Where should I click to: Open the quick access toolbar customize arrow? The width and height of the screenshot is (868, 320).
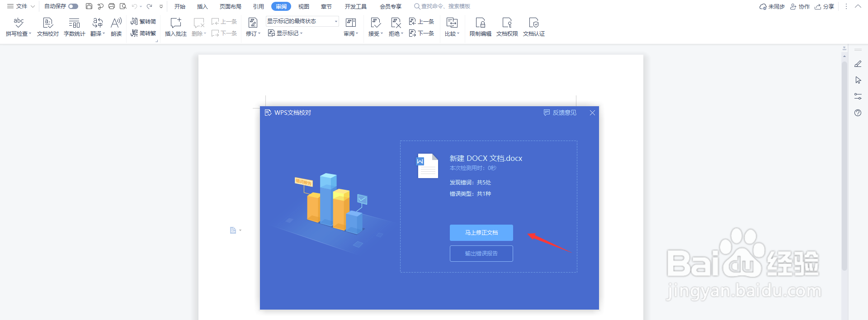(161, 6)
